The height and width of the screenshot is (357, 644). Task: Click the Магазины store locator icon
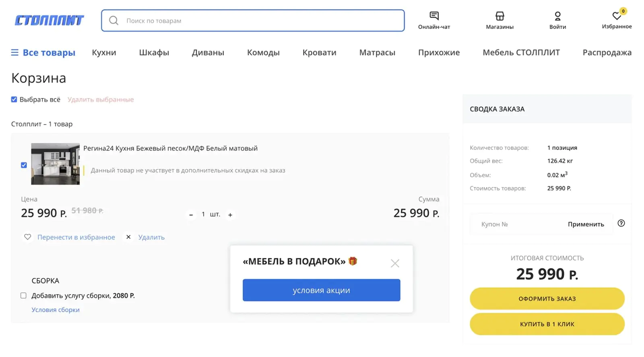(499, 15)
